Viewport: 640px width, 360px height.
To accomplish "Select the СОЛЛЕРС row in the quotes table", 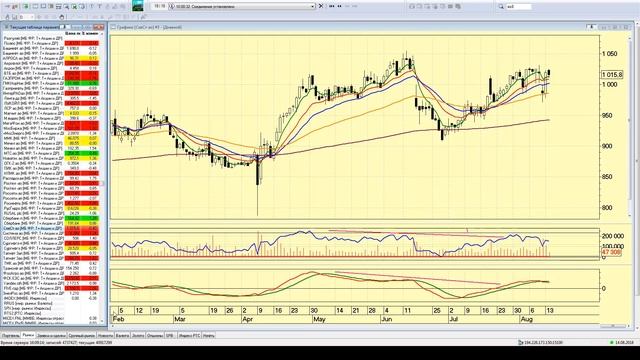I will [51, 238].
